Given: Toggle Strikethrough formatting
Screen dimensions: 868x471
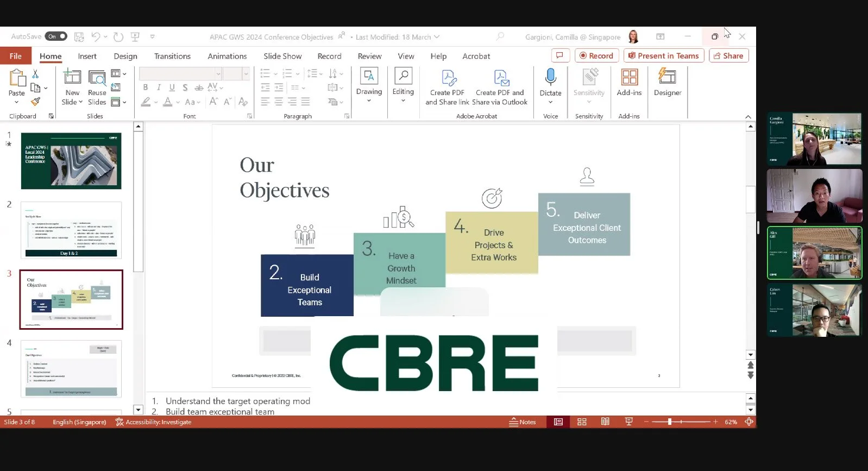Looking at the screenshot, I should 199,87.
